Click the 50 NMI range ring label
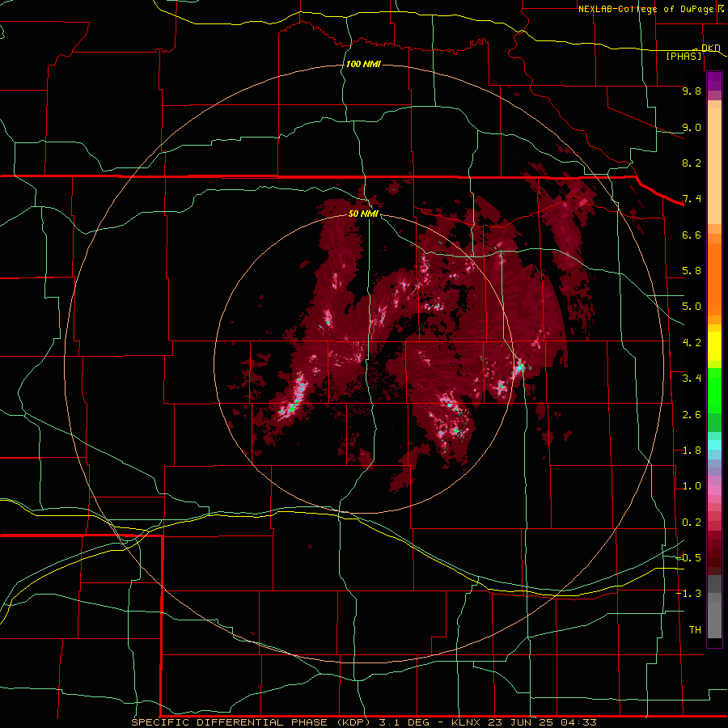 coord(363,214)
